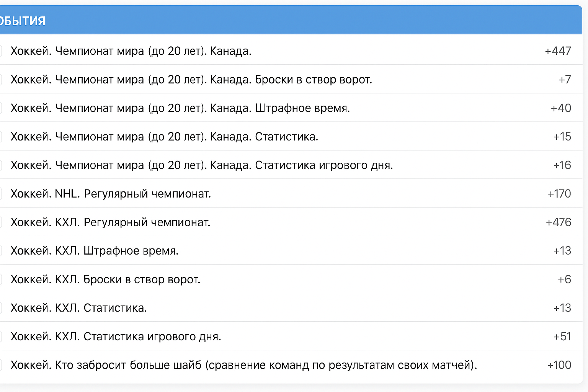Click the Канада. Статистика. row title
Screen dimensions: 588x392
pos(164,137)
